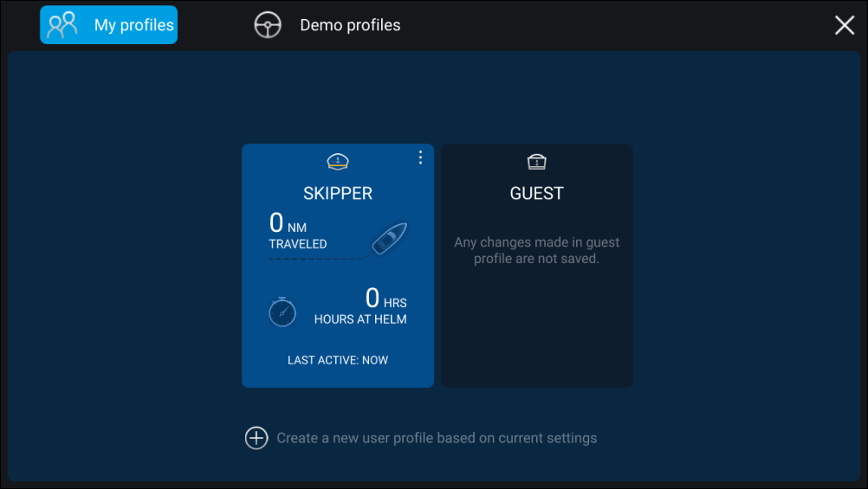Select the GUEST profile title
The height and width of the screenshot is (489, 868).
(536, 193)
